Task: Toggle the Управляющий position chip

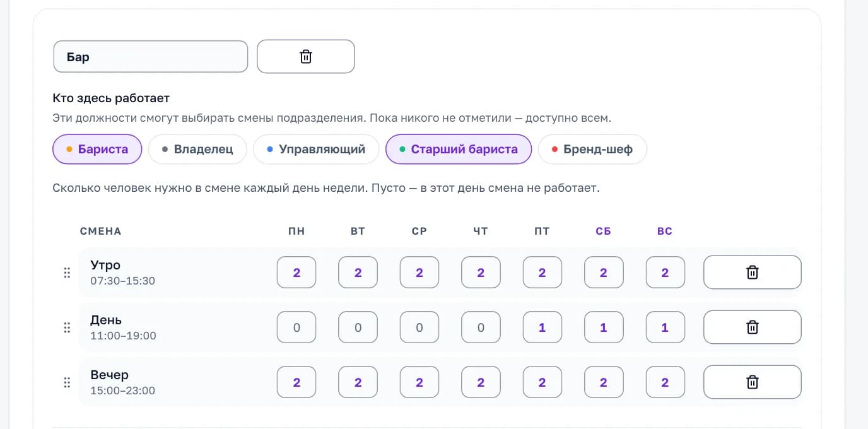Action: point(316,150)
